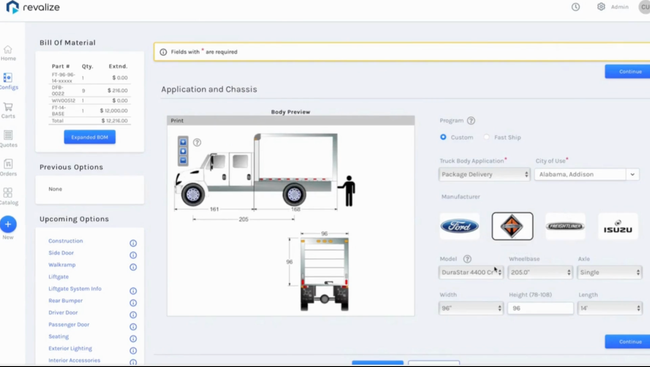Screen dimensions: 650x367
Task: Open the Catalog sidebar icon
Action: (x=8, y=192)
